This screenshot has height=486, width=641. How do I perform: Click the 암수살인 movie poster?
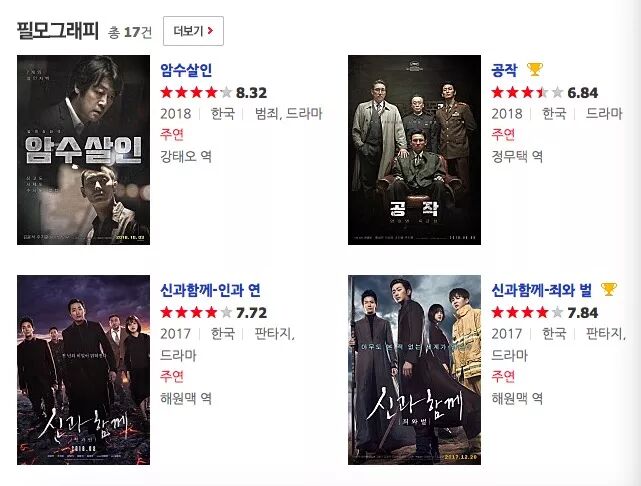click(83, 150)
